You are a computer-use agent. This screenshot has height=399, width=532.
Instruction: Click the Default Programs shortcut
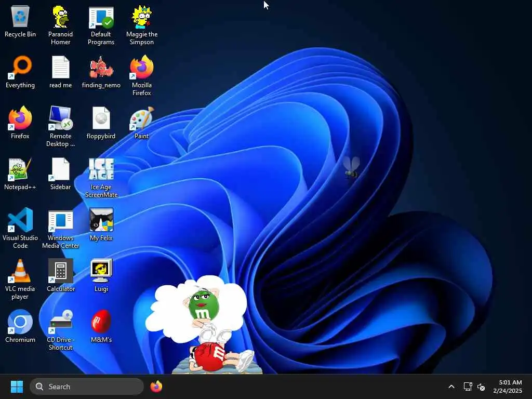[101, 25]
